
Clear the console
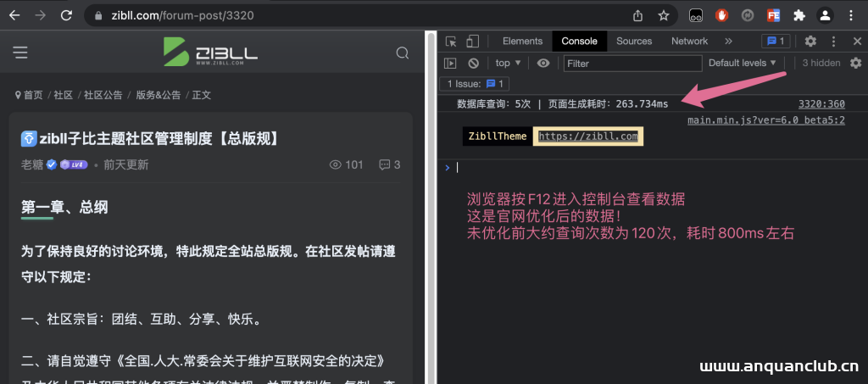(x=473, y=63)
